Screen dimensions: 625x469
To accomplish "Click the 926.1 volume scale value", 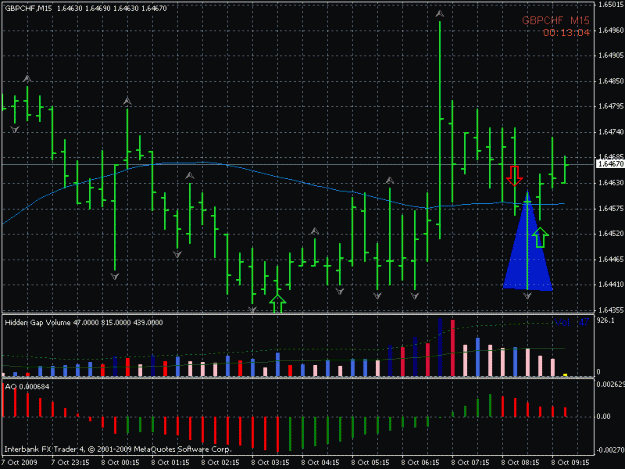I will [x=606, y=320].
